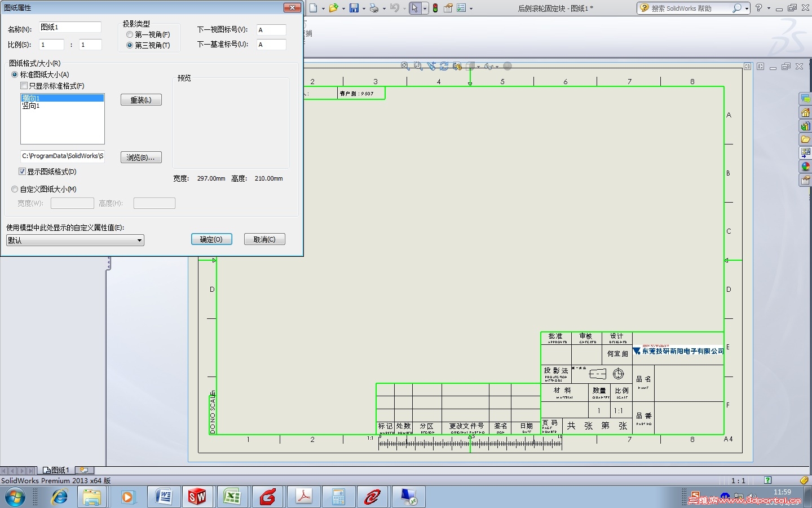
Task: Click the Hide/Show Items glasses icon
Action: click(488, 66)
